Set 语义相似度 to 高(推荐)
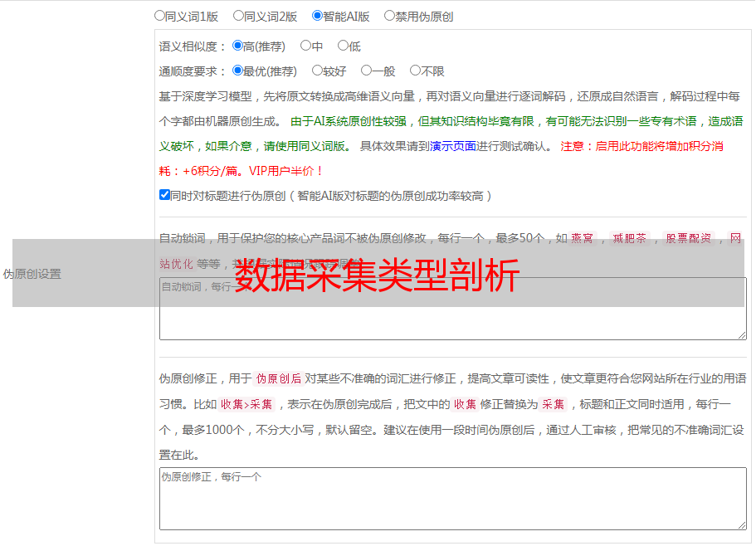The image size is (756, 546). click(237, 46)
